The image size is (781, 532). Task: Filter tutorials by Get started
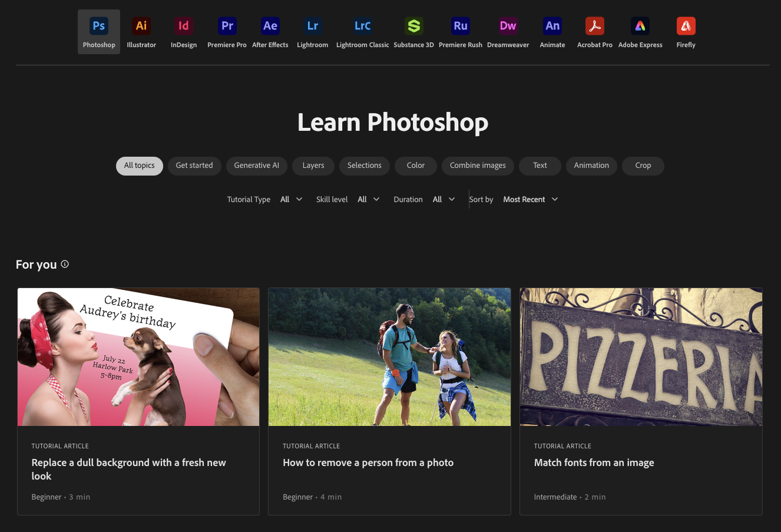pyautogui.click(x=194, y=166)
